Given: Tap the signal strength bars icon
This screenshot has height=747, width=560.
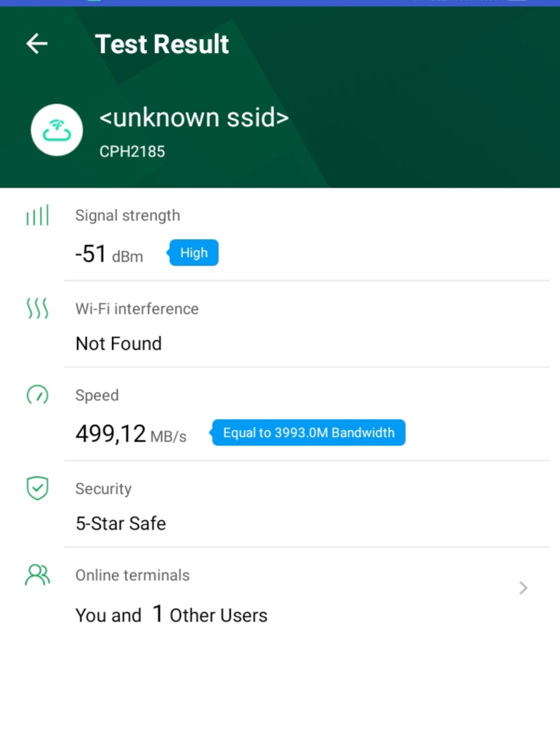Looking at the screenshot, I should (37, 216).
